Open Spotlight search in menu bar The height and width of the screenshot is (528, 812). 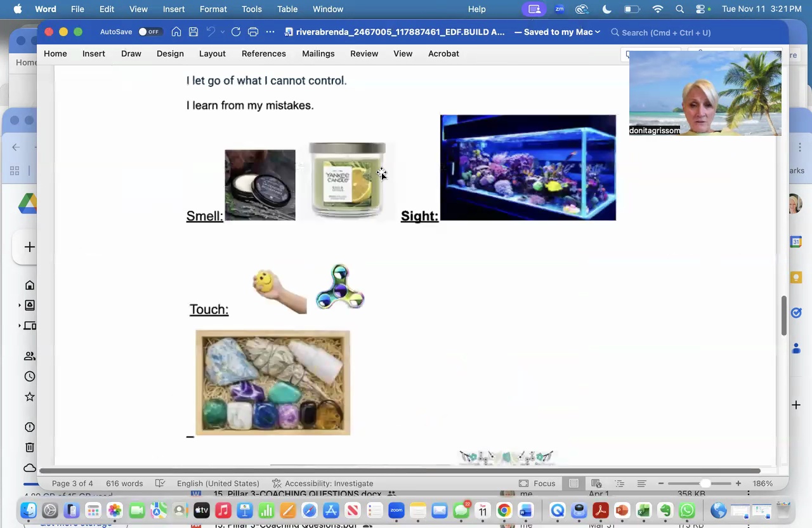pyautogui.click(x=679, y=9)
